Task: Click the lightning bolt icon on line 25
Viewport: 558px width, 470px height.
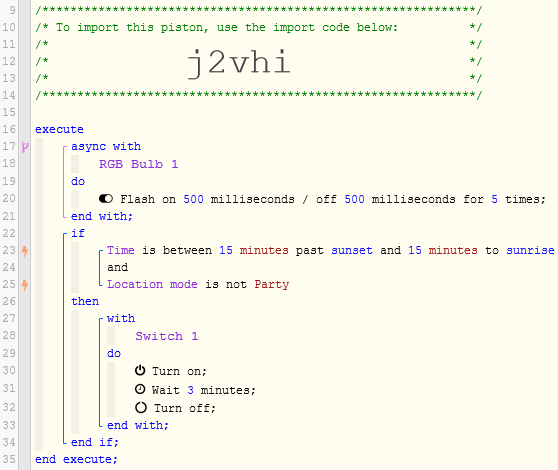Action: (x=25, y=285)
